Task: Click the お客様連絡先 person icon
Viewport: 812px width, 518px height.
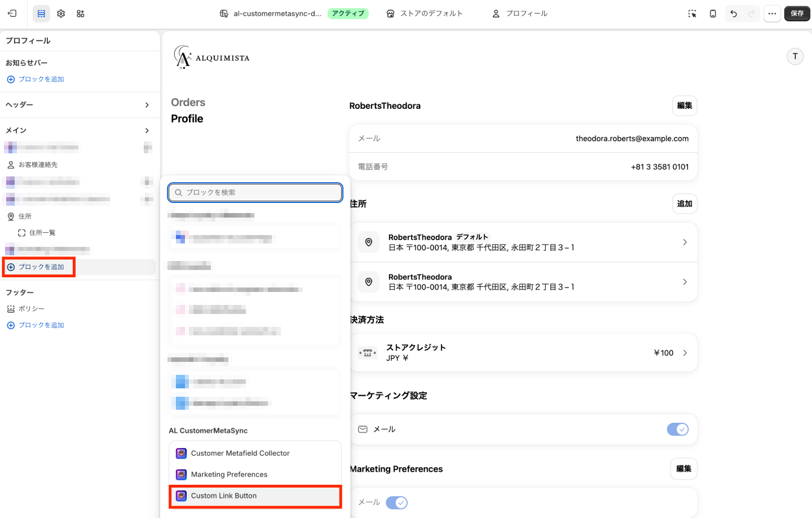Action: (x=11, y=165)
